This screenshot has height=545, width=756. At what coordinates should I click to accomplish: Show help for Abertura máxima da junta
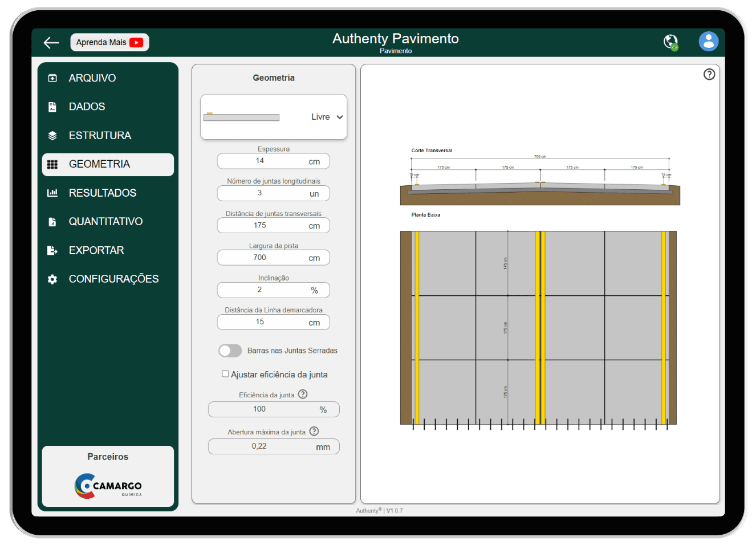(314, 431)
